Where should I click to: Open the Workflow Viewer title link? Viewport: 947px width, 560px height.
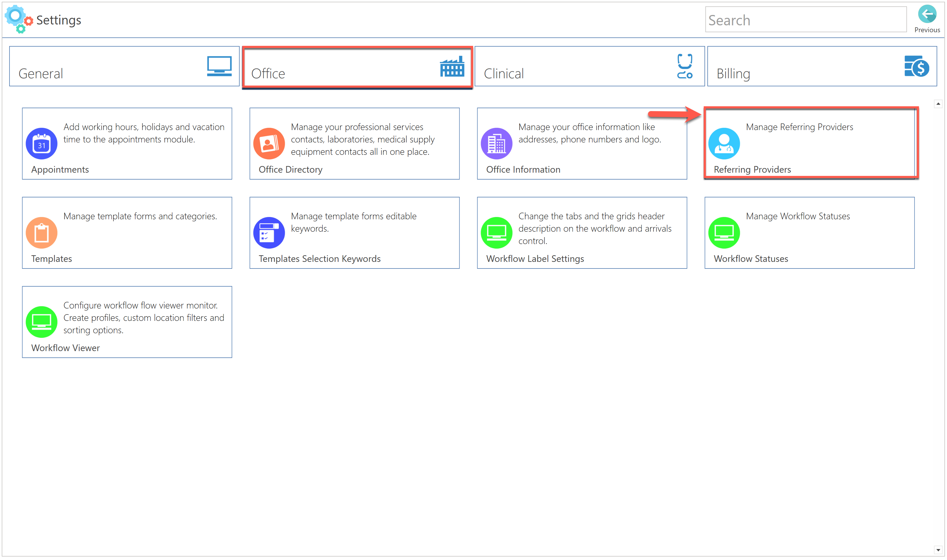tap(65, 348)
